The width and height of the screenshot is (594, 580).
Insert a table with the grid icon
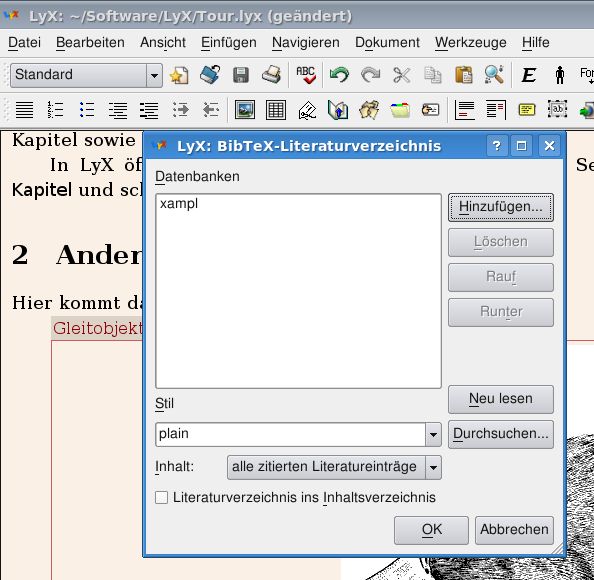tap(276, 110)
